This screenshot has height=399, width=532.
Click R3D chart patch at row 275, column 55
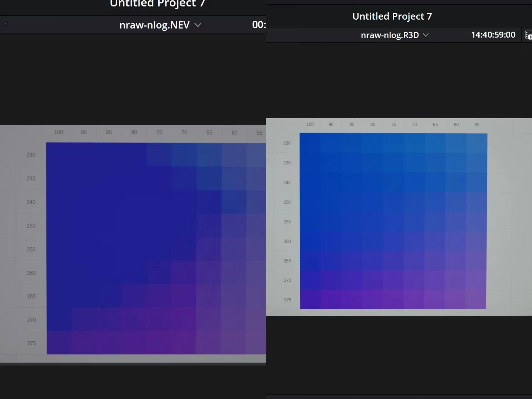point(476,299)
